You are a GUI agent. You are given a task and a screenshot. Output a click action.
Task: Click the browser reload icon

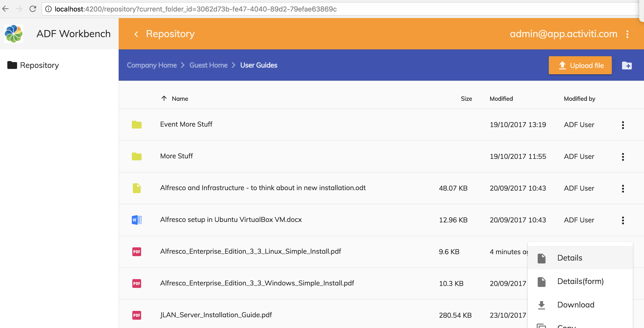[33, 9]
